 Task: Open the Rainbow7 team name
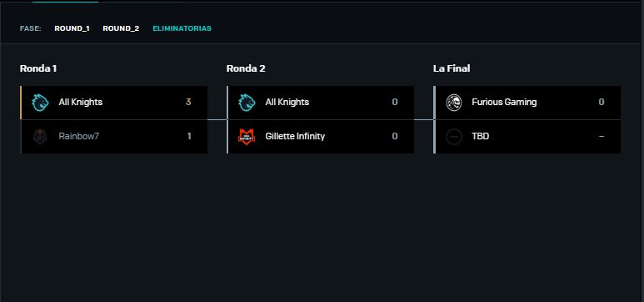click(x=79, y=136)
